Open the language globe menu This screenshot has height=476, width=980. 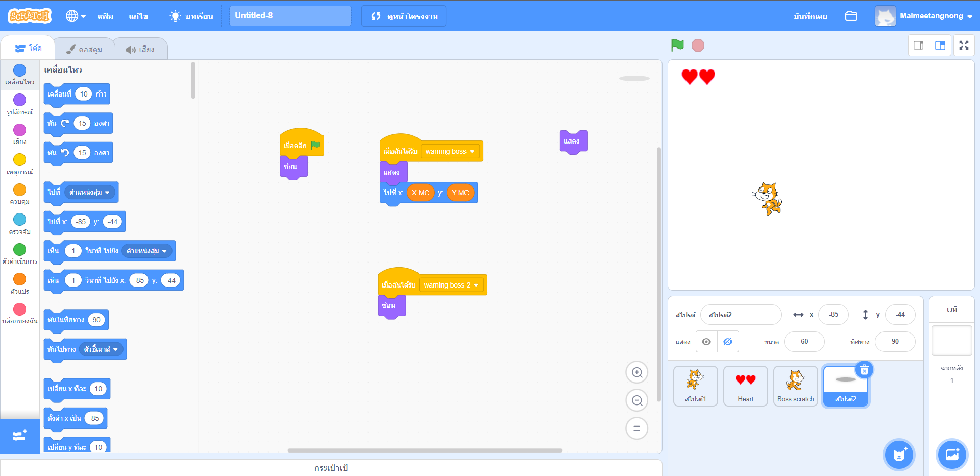point(75,16)
